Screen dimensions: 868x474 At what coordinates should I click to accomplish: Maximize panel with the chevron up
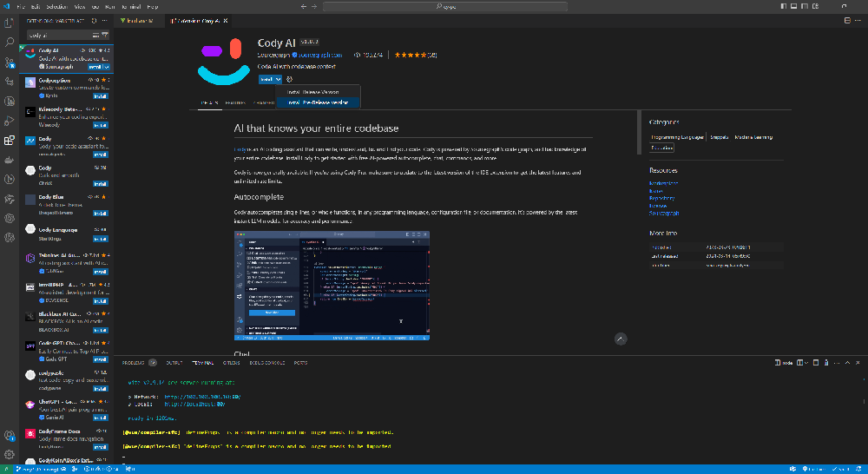coord(847,363)
